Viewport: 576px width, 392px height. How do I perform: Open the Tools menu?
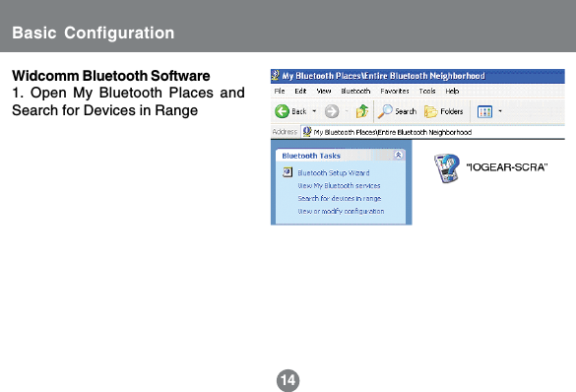click(427, 91)
